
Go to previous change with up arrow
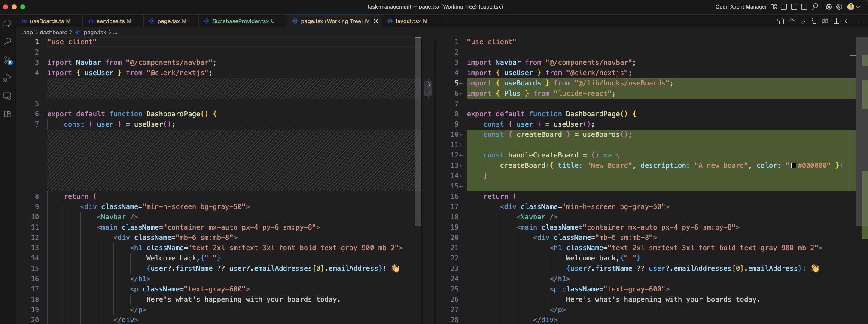click(x=792, y=21)
